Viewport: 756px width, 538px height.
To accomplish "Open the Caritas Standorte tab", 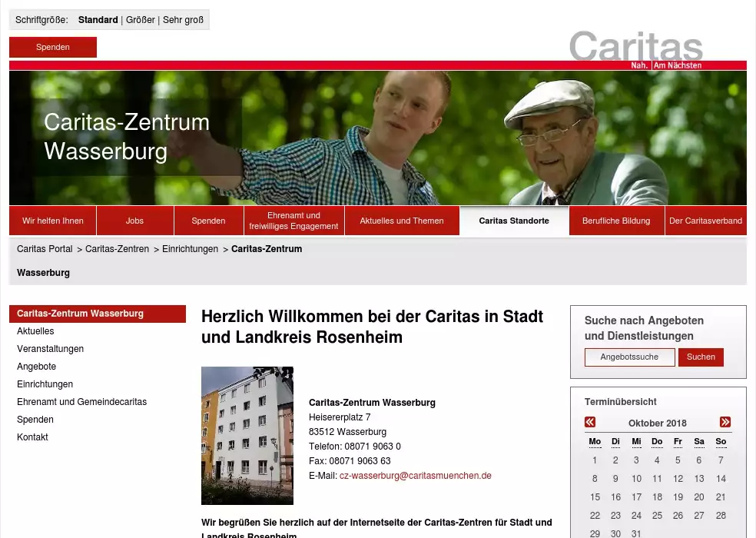I will pyautogui.click(x=514, y=221).
